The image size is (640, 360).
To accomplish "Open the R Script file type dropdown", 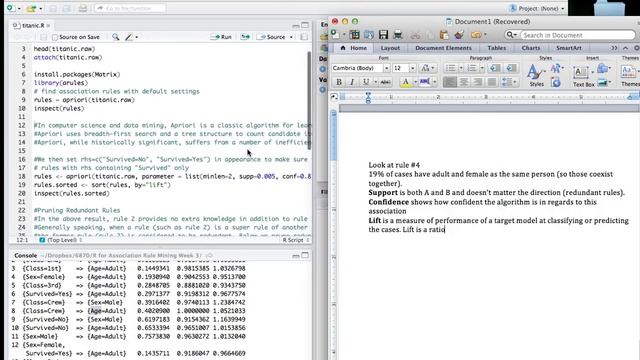I will pos(296,240).
